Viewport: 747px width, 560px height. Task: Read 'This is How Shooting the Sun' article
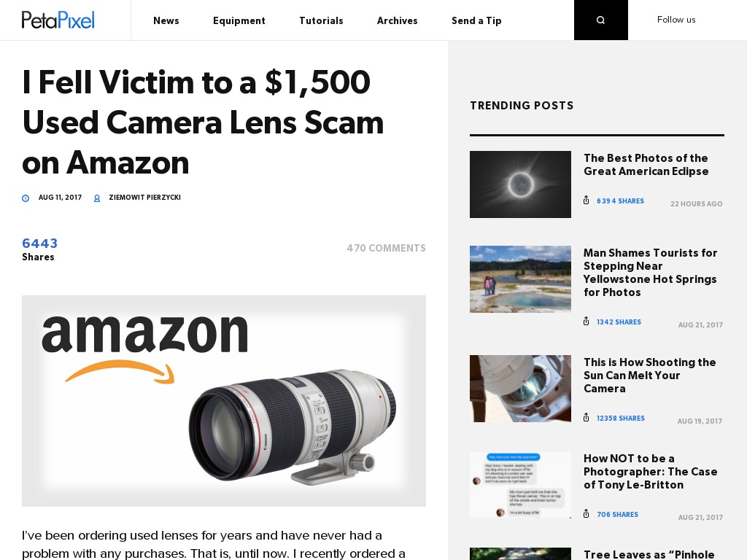(650, 376)
